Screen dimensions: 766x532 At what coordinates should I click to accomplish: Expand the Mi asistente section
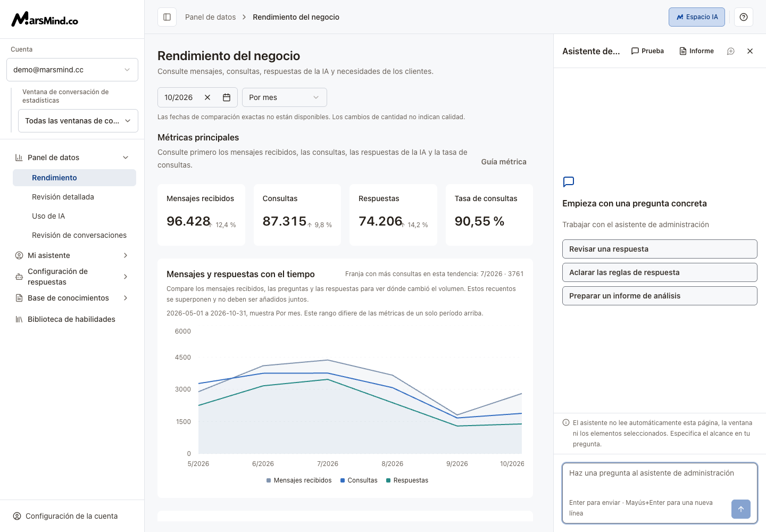[x=126, y=255]
